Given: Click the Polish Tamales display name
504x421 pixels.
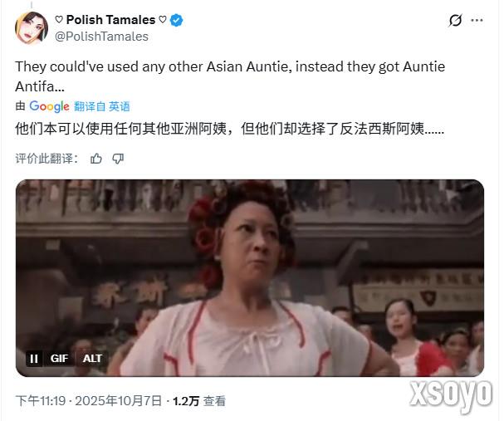Looking at the screenshot, I should click(110, 20).
